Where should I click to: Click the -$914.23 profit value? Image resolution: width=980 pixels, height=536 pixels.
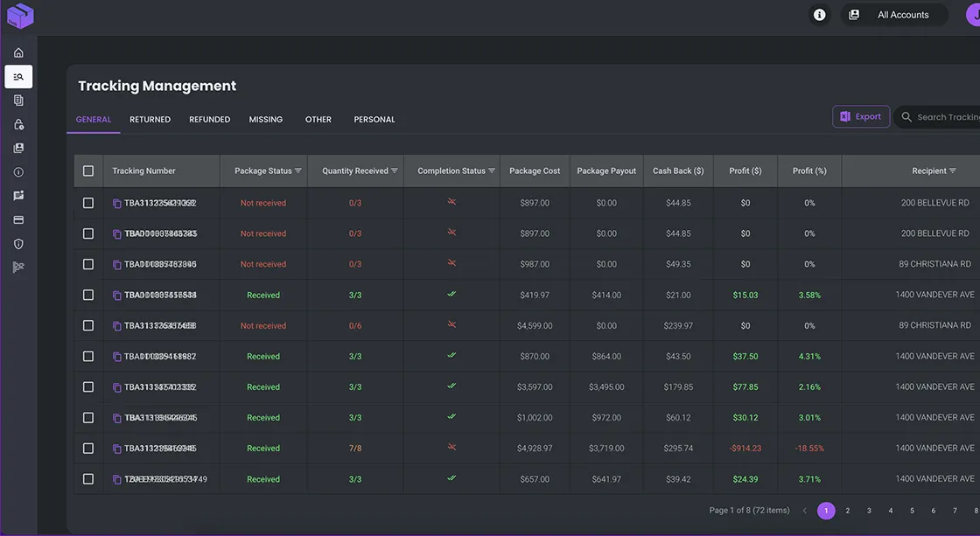pos(745,449)
